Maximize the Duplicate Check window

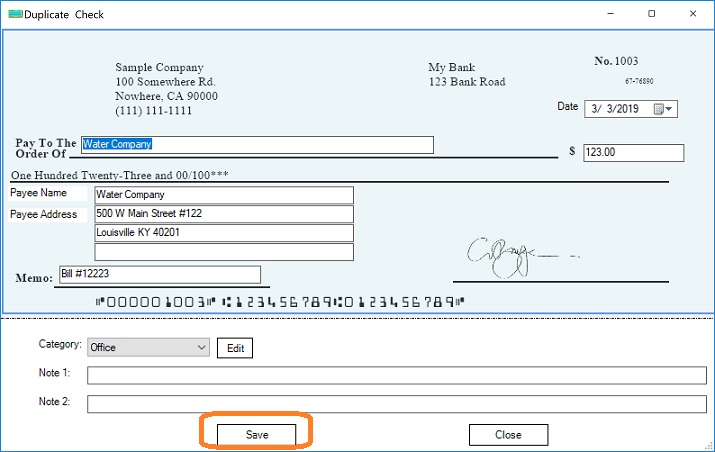(652, 14)
